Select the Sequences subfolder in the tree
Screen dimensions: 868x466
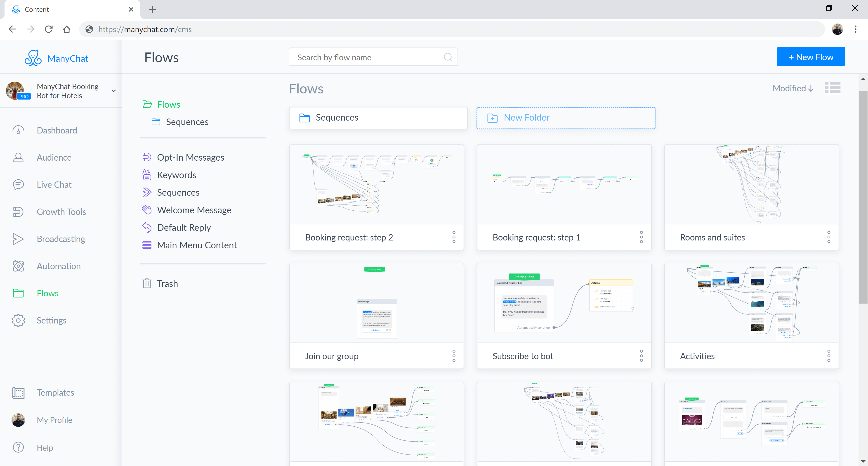[x=180, y=122]
